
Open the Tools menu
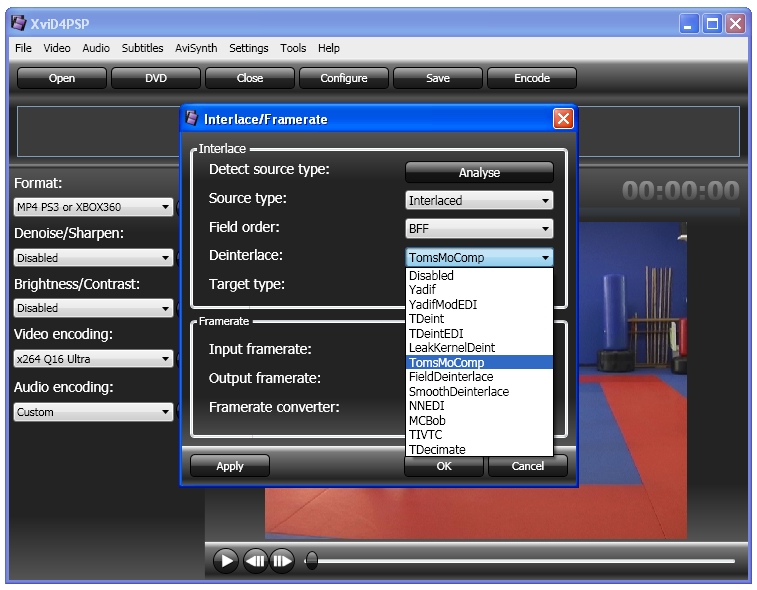point(293,48)
